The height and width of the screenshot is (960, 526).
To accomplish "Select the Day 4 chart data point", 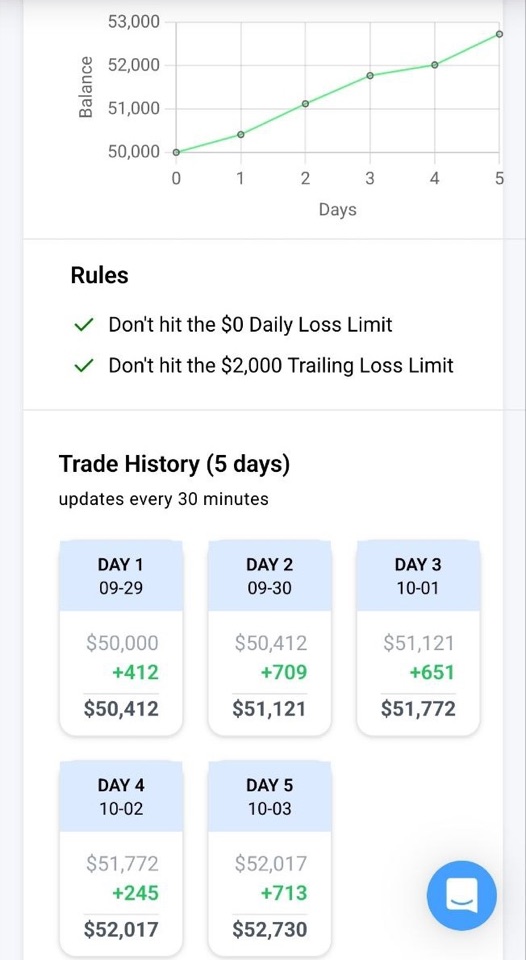I will point(435,64).
